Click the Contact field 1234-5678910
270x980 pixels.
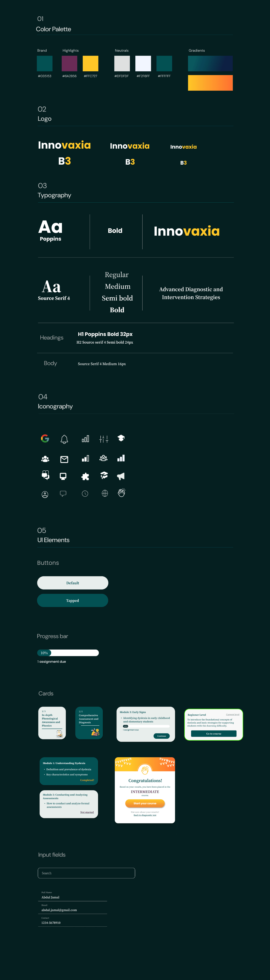(73, 921)
